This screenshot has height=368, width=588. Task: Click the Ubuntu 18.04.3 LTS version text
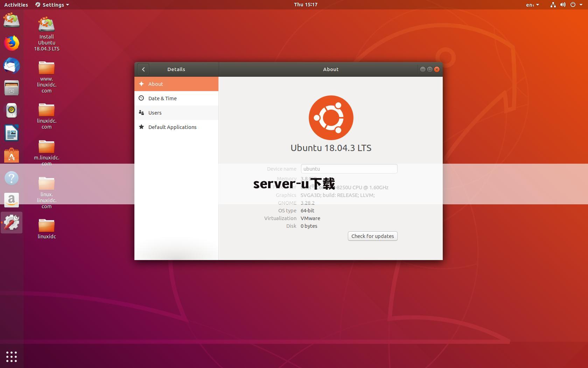point(331,148)
